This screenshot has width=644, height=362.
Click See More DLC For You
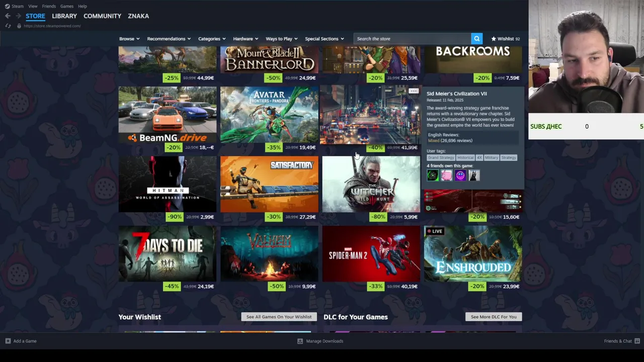point(494,317)
